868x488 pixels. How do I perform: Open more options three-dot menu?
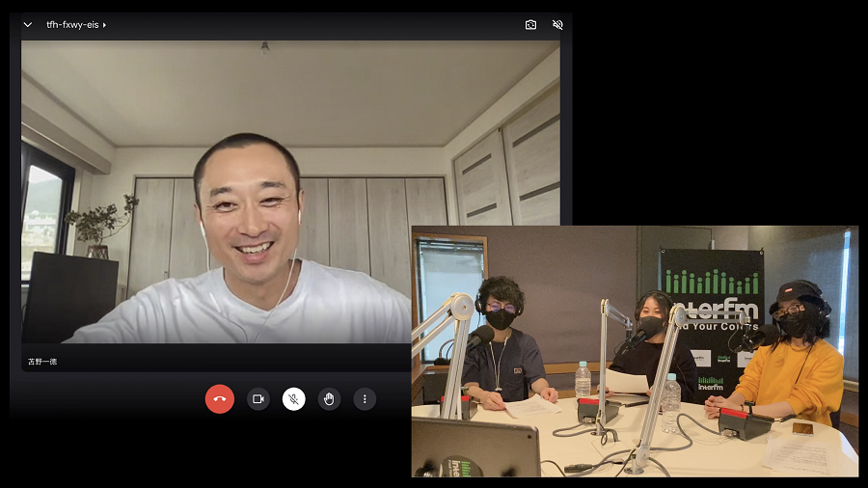click(365, 398)
